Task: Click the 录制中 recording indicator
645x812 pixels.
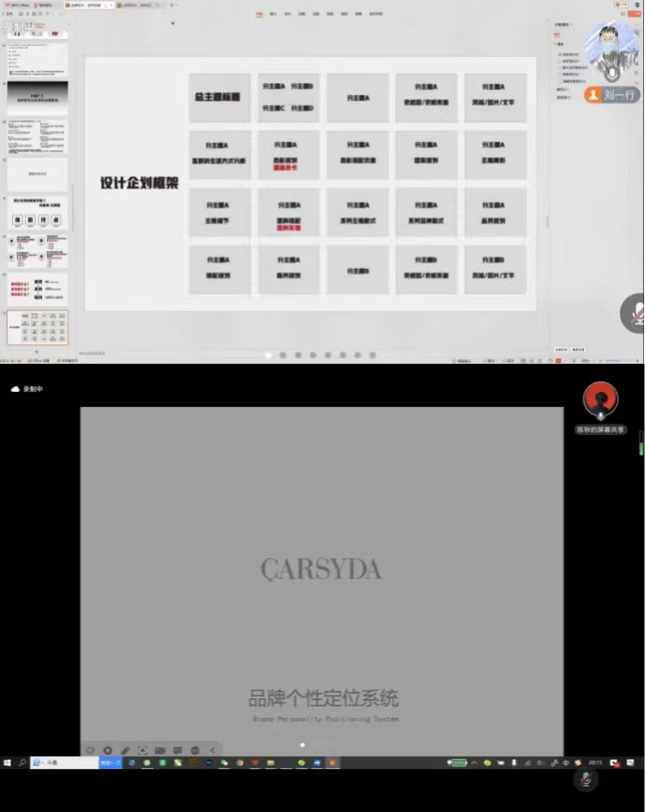Action: pyautogui.click(x=27, y=388)
